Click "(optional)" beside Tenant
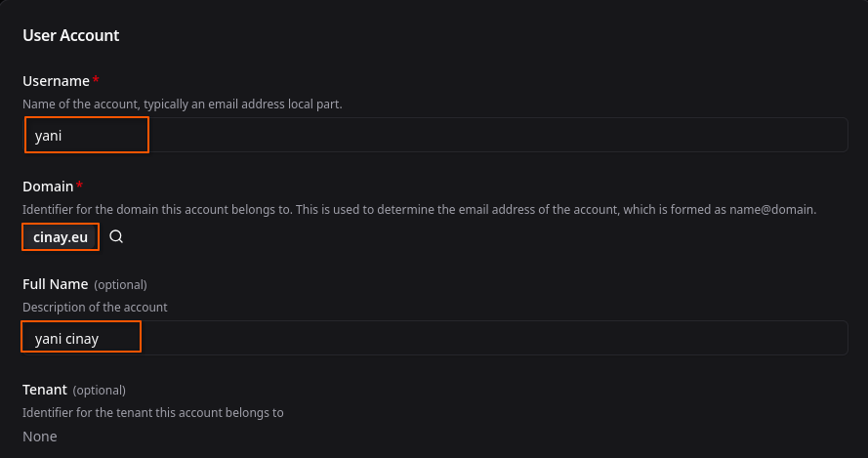 point(99,391)
